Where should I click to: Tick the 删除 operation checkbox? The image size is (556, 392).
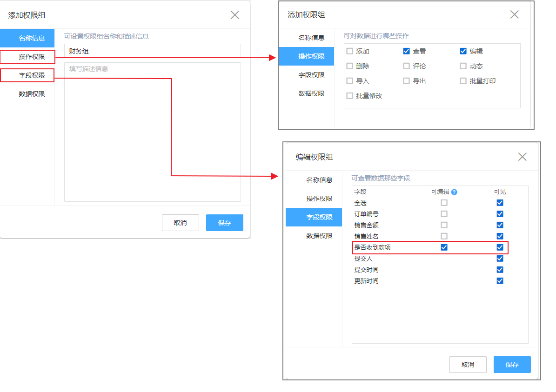click(350, 66)
